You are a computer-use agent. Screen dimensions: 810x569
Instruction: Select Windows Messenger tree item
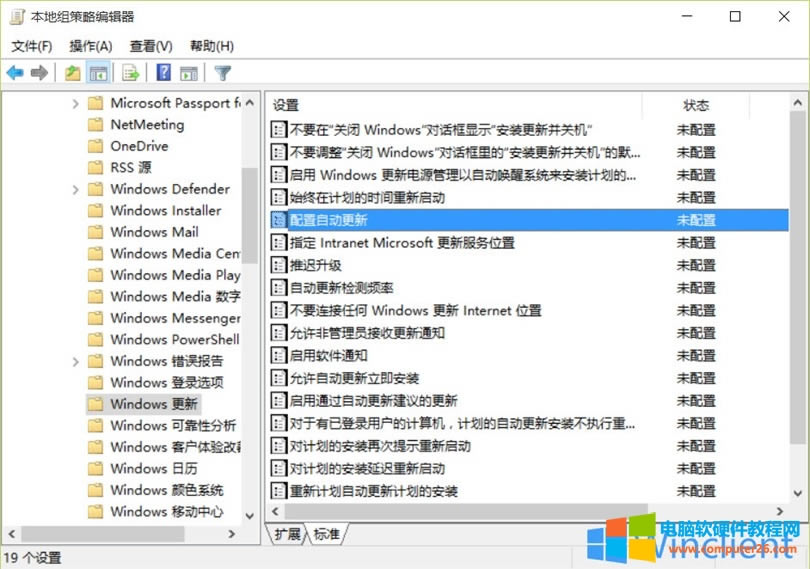tap(175, 318)
